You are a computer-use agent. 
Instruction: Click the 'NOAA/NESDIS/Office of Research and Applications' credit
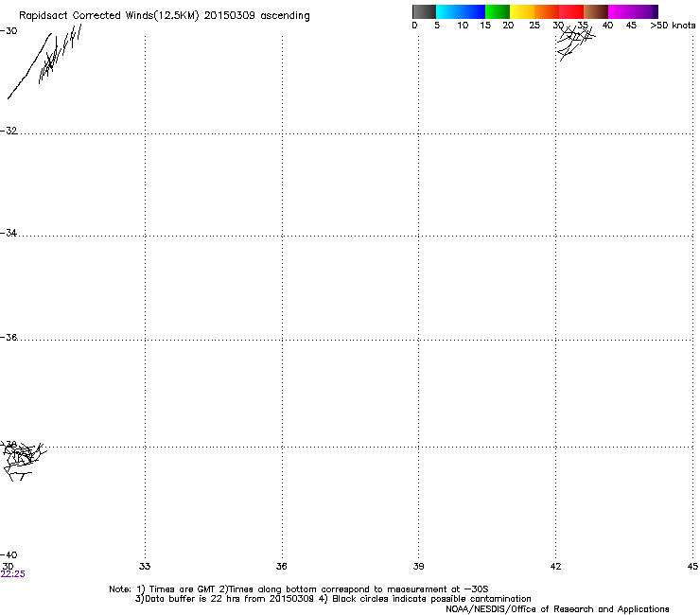(557, 609)
